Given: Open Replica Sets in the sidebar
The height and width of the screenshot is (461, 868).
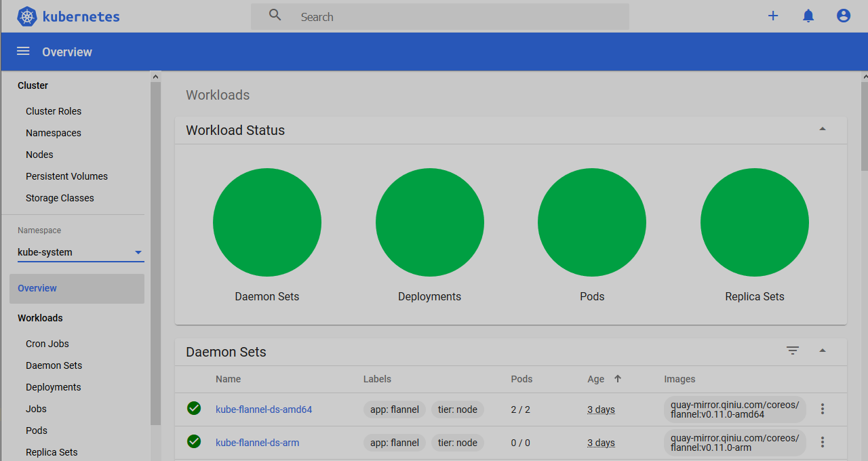Looking at the screenshot, I should click(52, 452).
